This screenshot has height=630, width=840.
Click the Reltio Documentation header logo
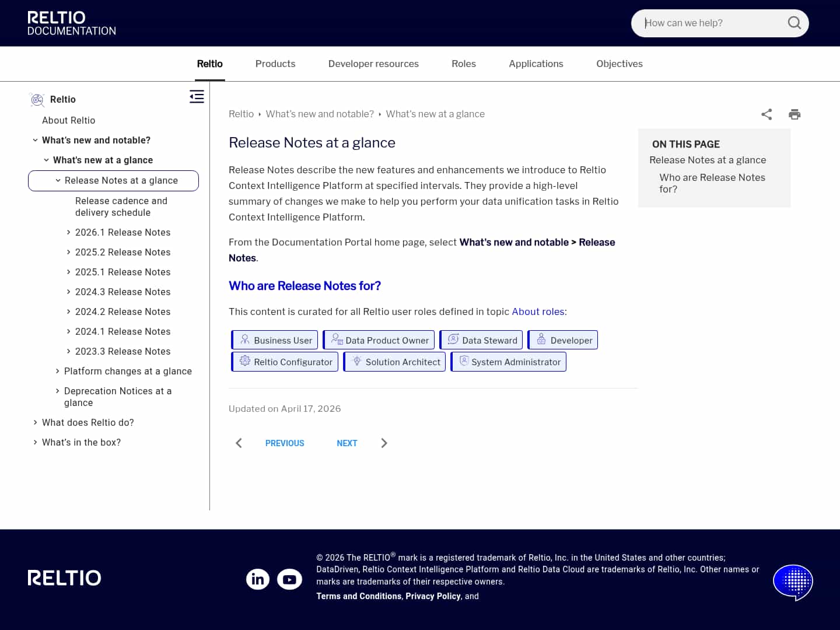(71, 23)
